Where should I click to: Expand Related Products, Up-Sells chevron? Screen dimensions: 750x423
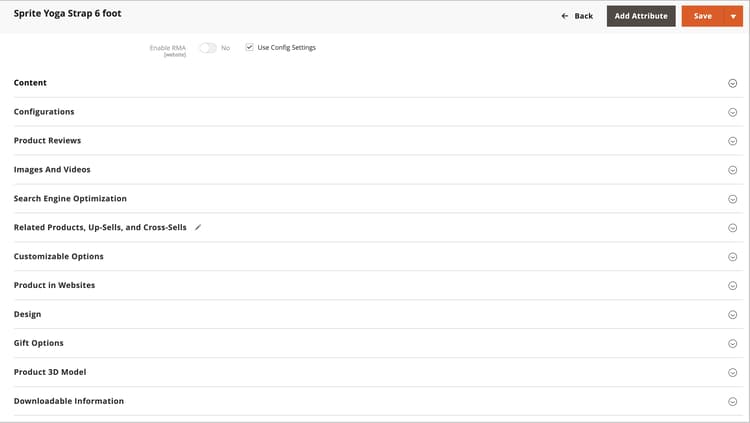point(732,228)
